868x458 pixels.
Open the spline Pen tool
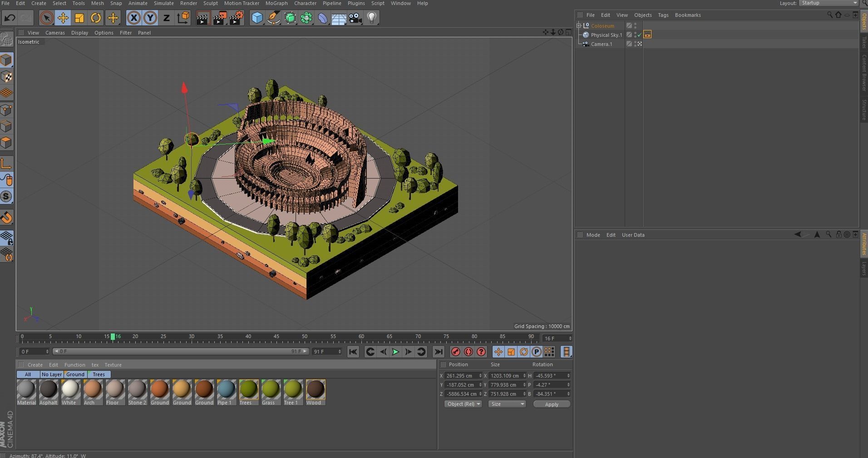tap(274, 18)
